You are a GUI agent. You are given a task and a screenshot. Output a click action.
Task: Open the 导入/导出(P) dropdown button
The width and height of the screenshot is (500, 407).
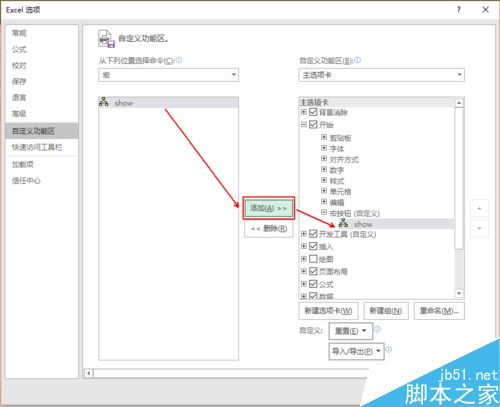click(x=356, y=351)
